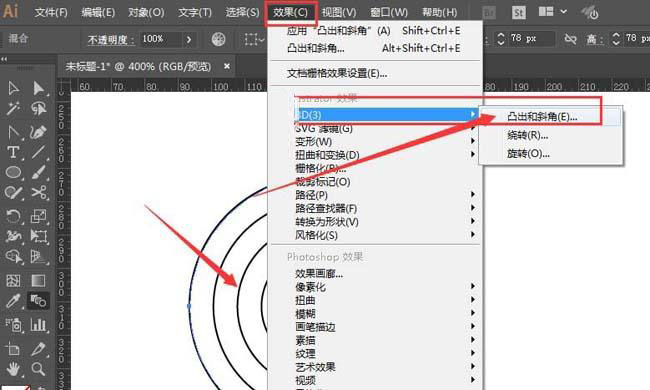
Task: Select the Magic Wand tool
Action: tap(13, 109)
